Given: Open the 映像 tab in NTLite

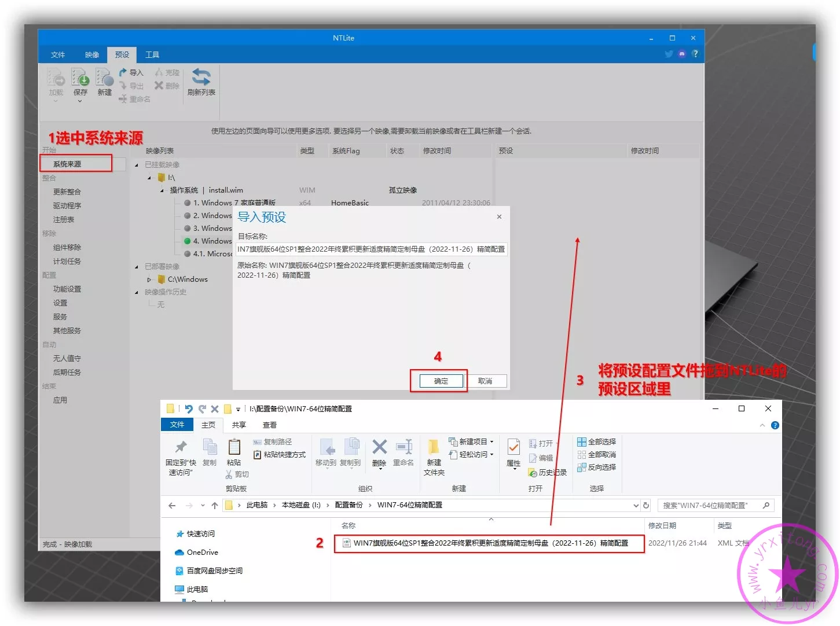Looking at the screenshot, I should coord(92,54).
